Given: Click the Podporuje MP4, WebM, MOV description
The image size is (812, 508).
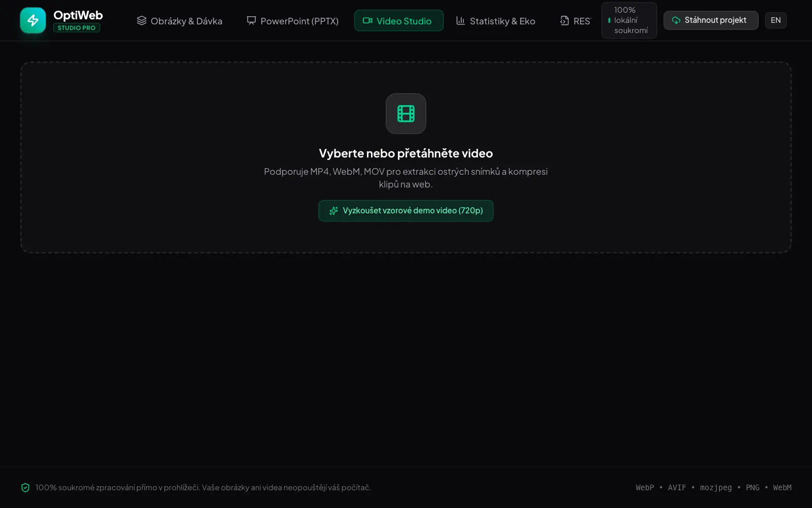Looking at the screenshot, I should pyautogui.click(x=405, y=178).
